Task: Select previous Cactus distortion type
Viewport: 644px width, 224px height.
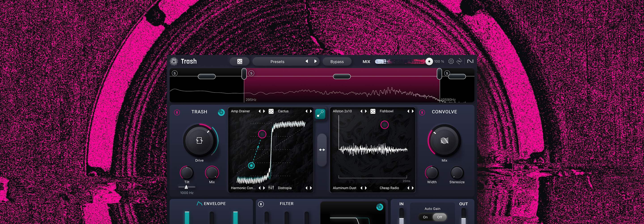Action: [306, 111]
